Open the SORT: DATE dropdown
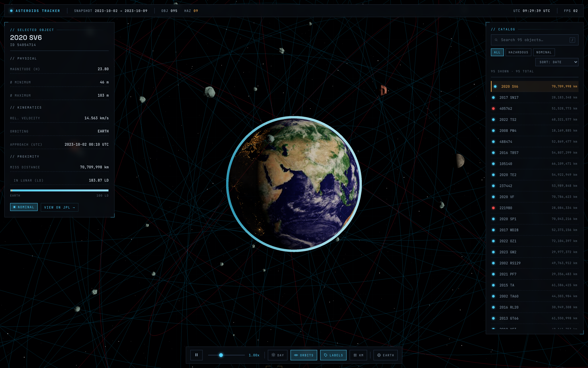The width and height of the screenshot is (588, 368). pos(557,62)
